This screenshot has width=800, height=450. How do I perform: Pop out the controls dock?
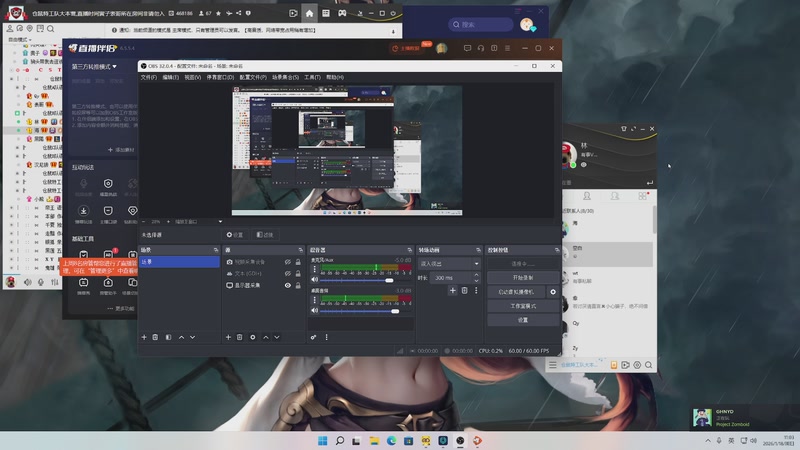pos(557,250)
